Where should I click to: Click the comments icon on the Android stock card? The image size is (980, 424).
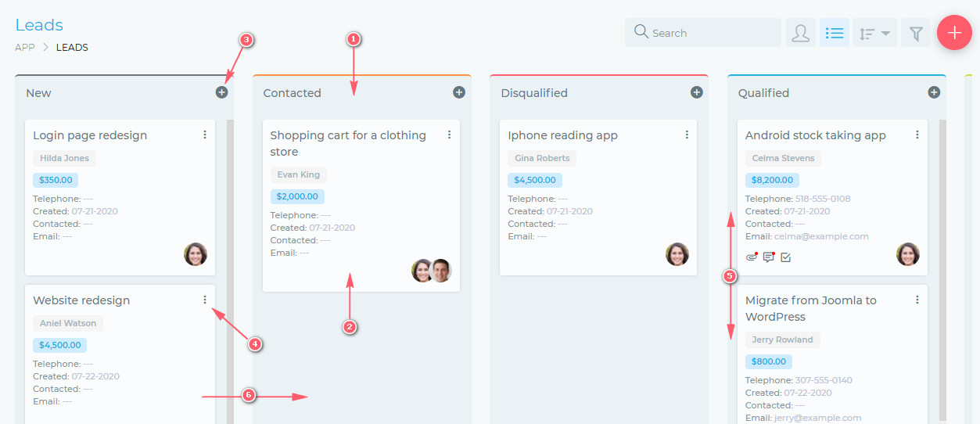click(x=769, y=257)
